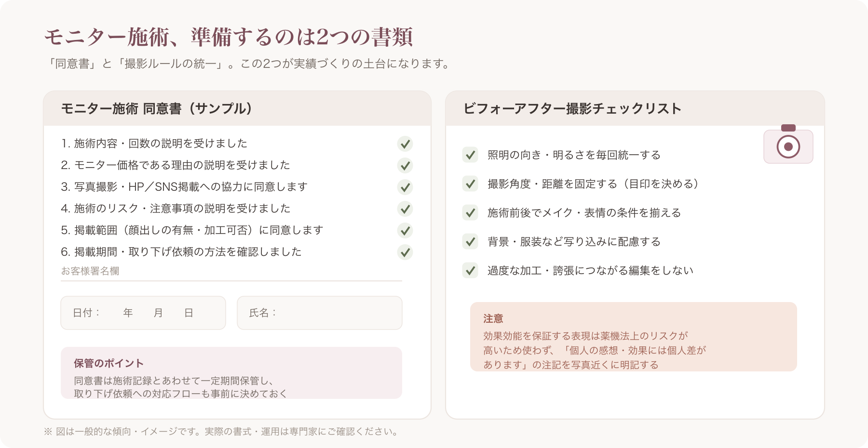Click the 保管のポイント heading

click(108, 363)
